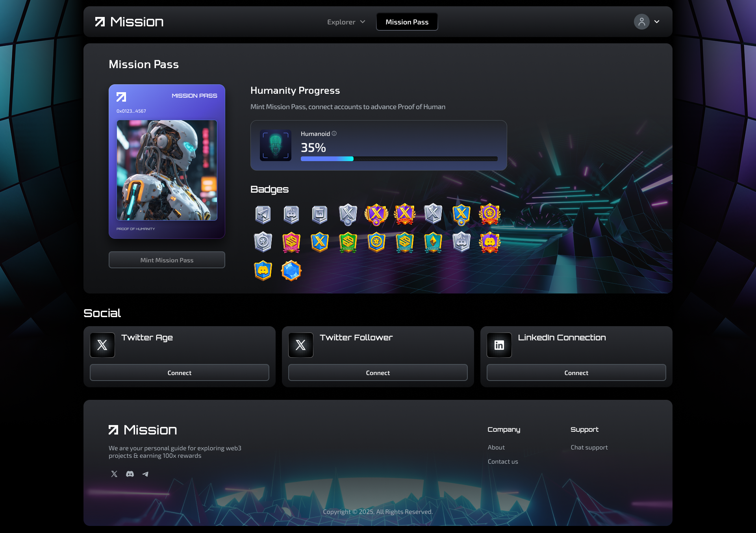Click the silver LinkedIn badge

pos(320,214)
